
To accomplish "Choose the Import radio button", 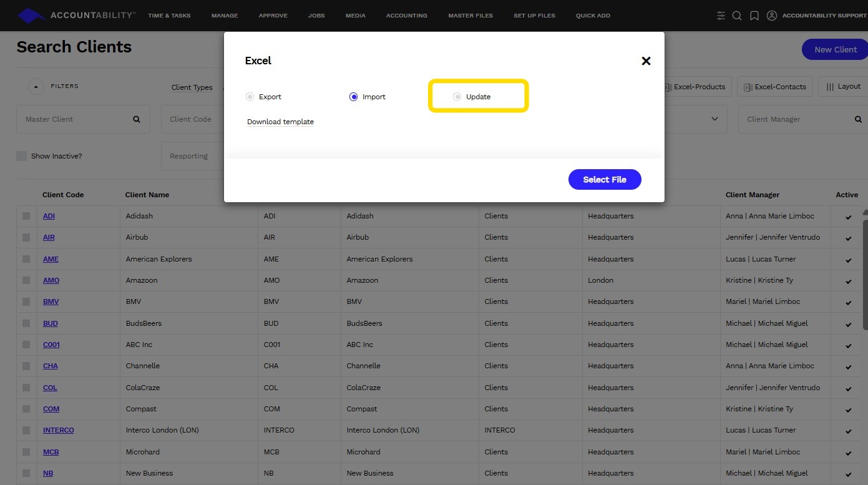I will pyautogui.click(x=354, y=97).
